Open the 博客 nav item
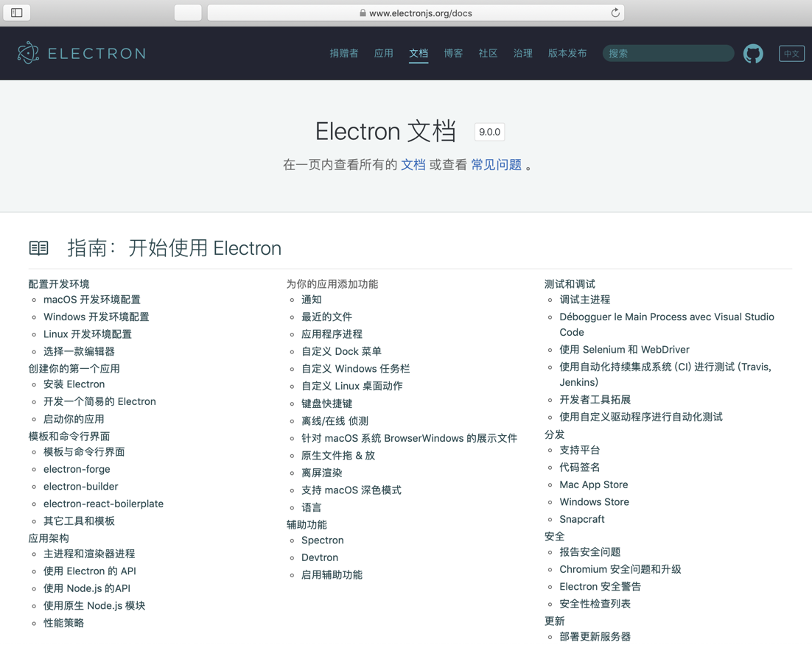 coord(453,53)
